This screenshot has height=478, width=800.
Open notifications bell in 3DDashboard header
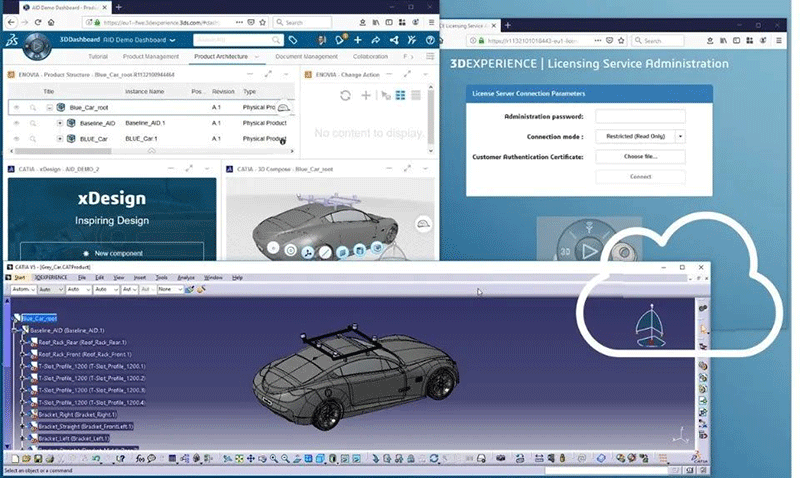[340, 39]
